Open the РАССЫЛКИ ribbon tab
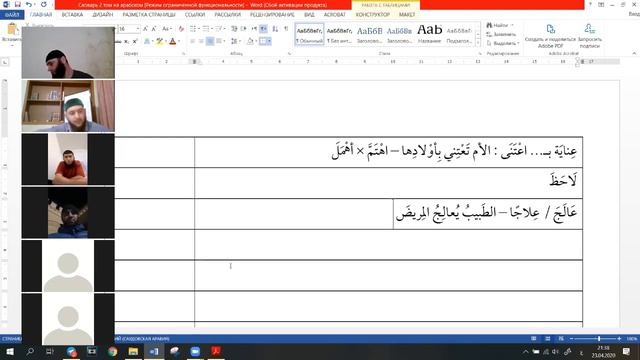Viewport: 640px width, 360px height. click(x=227, y=15)
